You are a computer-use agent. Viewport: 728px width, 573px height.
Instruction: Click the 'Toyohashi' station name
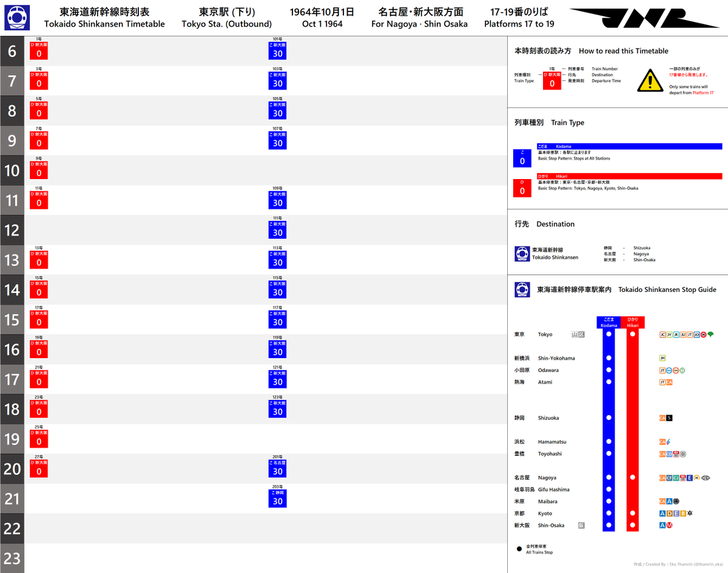click(550, 454)
